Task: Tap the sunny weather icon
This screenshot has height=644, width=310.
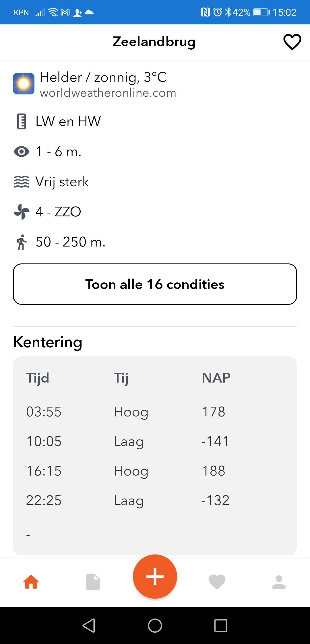Action: (x=24, y=84)
